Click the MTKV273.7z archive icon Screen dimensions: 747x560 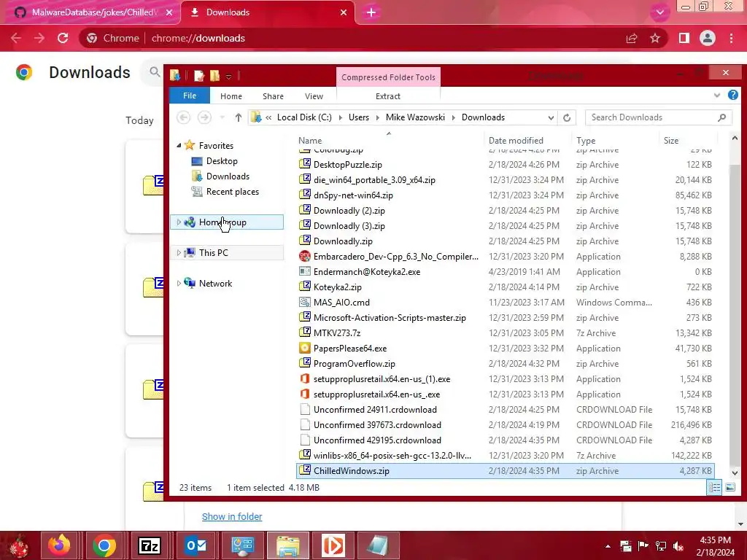click(x=305, y=332)
